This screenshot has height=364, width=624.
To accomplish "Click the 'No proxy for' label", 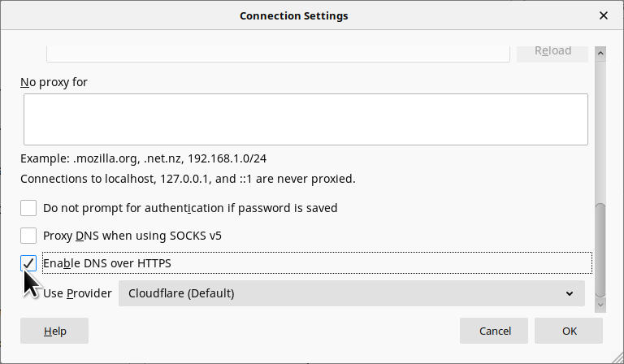I will tap(54, 82).
